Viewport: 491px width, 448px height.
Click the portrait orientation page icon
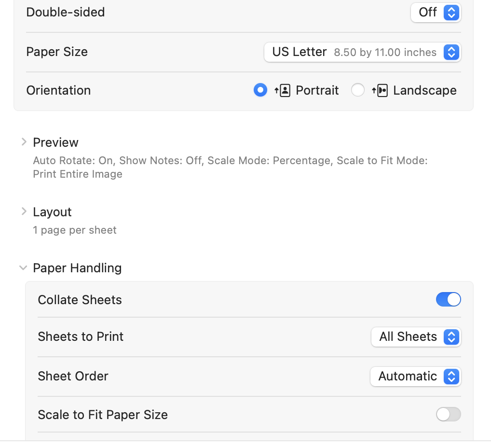pyautogui.click(x=283, y=90)
